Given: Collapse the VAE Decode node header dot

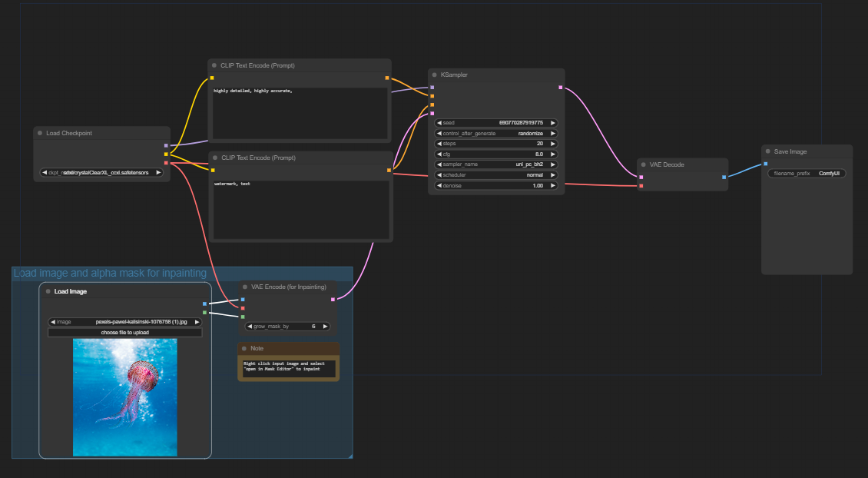Looking at the screenshot, I should (x=644, y=164).
